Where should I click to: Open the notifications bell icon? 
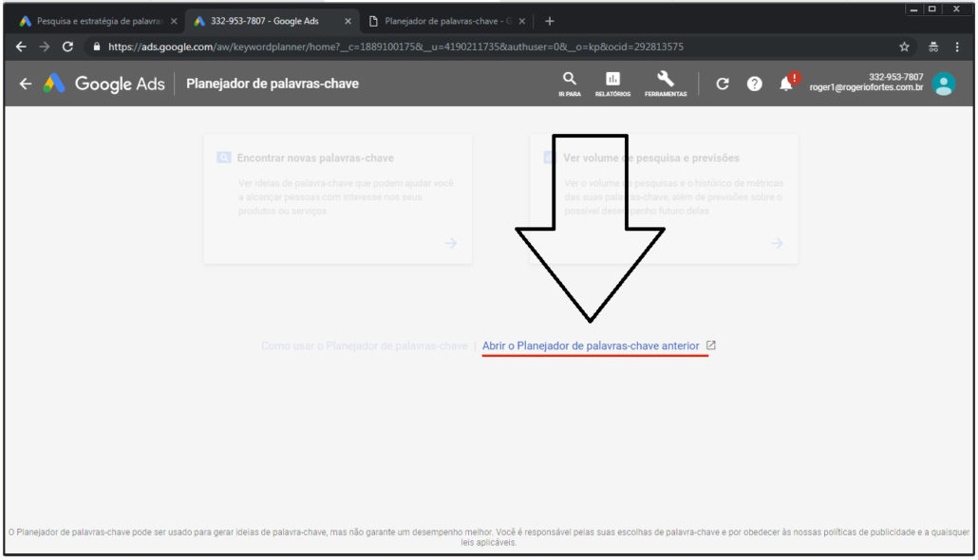[786, 84]
